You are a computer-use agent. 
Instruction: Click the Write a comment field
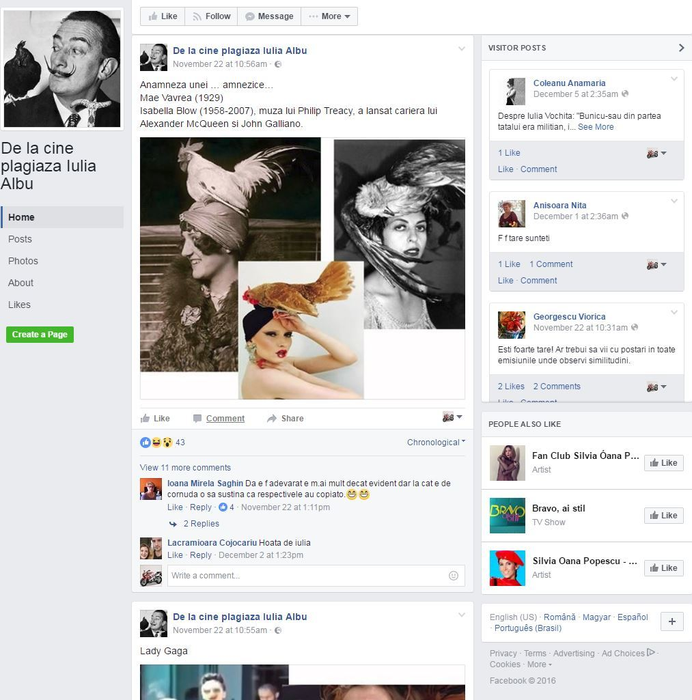[316, 576]
